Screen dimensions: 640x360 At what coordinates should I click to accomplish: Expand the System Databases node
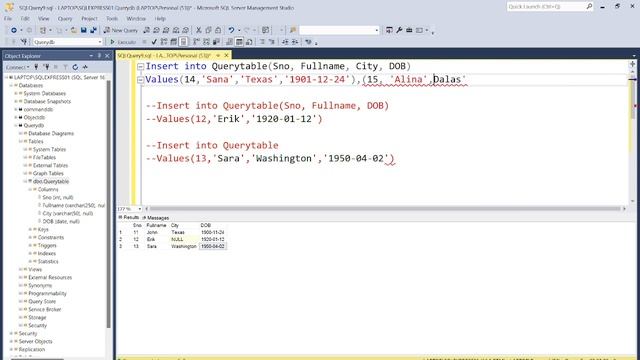click(x=16, y=93)
